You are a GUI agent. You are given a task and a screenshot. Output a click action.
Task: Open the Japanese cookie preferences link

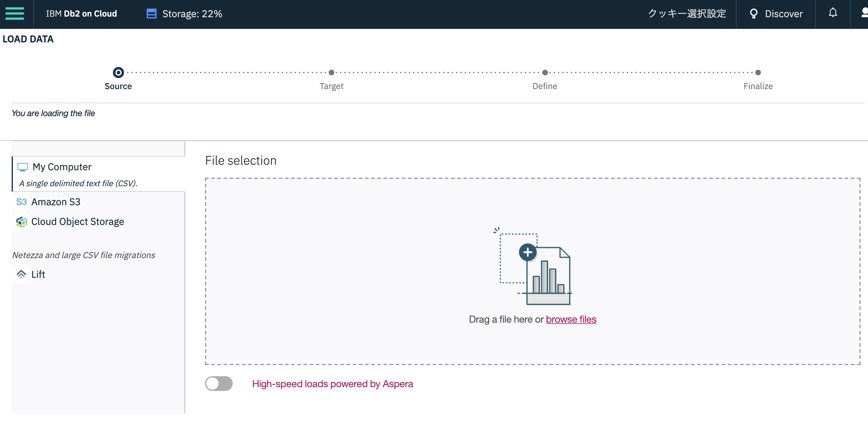click(687, 14)
